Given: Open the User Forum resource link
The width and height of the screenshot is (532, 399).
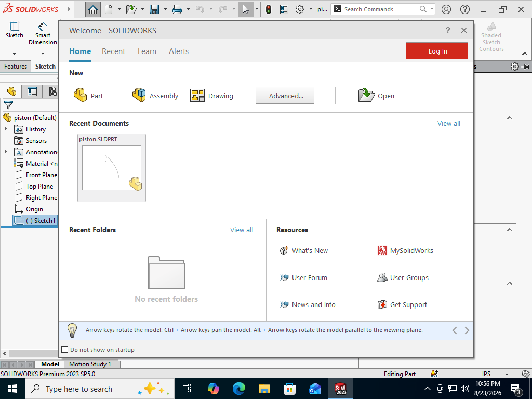Looking at the screenshot, I should coord(303,277).
